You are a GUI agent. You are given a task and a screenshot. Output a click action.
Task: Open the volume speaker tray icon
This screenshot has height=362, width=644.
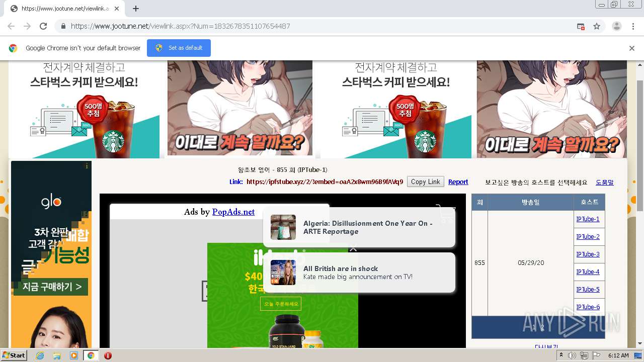click(x=572, y=355)
